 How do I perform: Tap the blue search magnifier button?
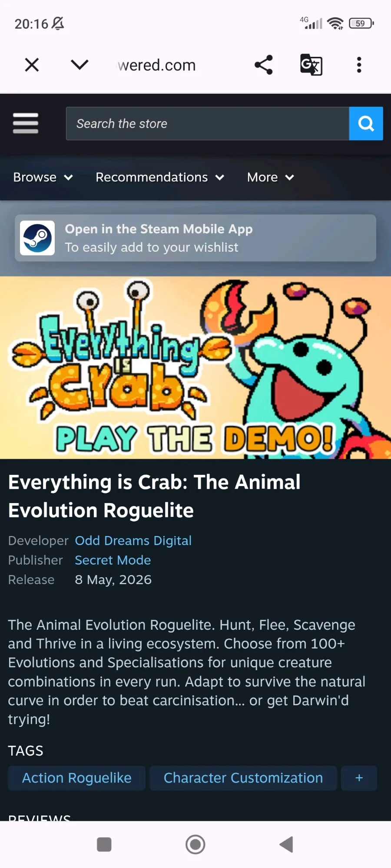click(x=366, y=124)
